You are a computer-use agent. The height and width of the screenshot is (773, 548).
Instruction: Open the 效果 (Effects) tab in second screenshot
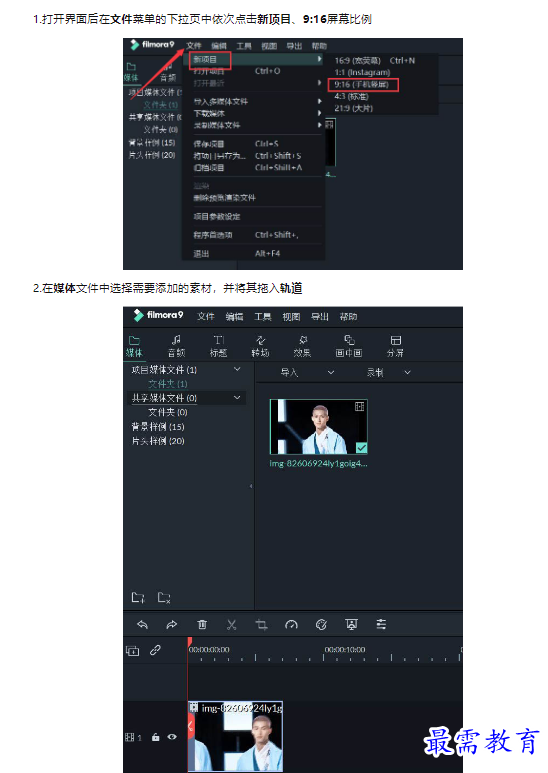tap(303, 346)
